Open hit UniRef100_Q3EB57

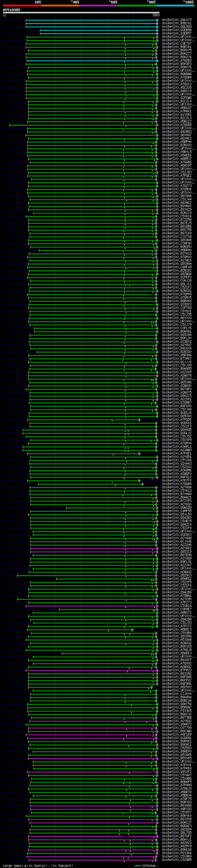(176, 33)
